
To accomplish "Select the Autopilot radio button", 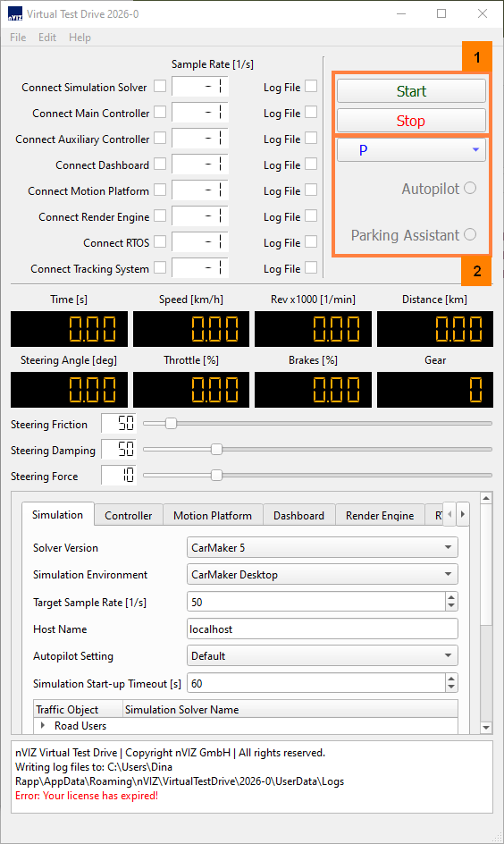I will pos(470,188).
